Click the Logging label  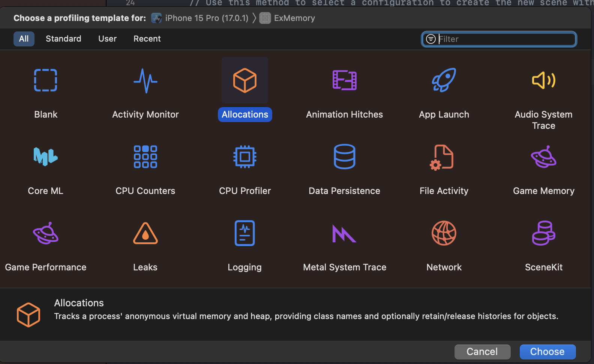(x=245, y=267)
